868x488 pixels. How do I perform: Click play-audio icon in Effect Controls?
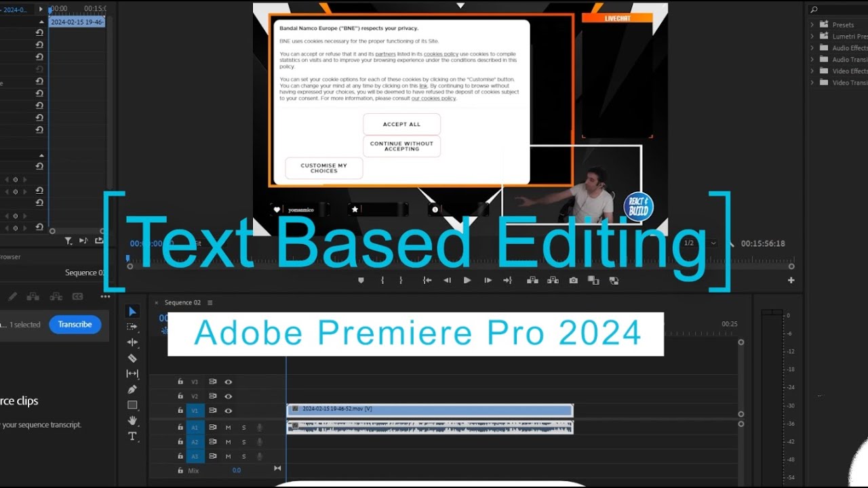83,241
